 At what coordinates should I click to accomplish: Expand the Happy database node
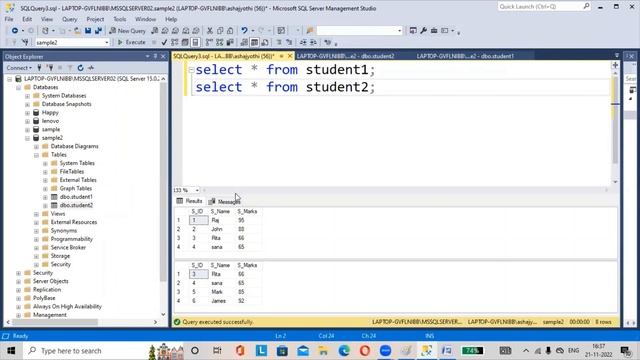[x=27, y=113]
